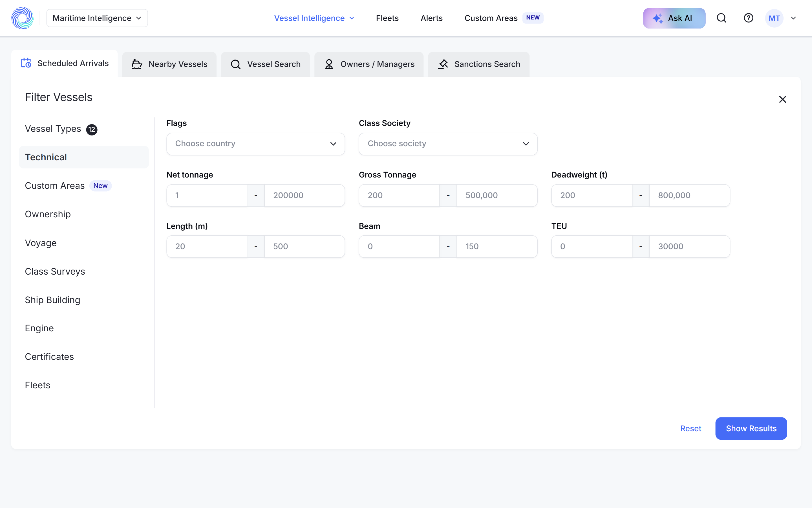Switch to the Vessel Search tab
Viewport: 812px width, 508px height.
265,64
